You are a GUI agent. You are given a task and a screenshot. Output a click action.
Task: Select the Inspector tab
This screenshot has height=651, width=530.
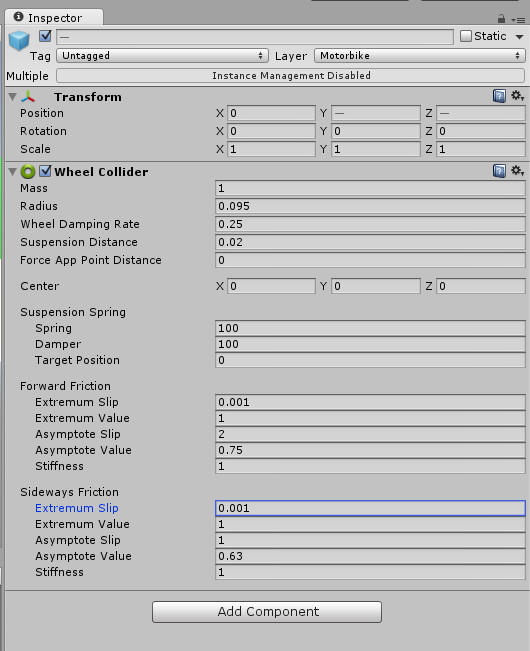54,17
